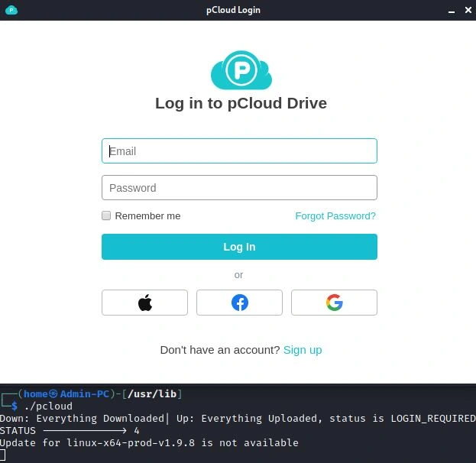
Task: Enable the Remember me checkbox
Action: (x=106, y=215)
